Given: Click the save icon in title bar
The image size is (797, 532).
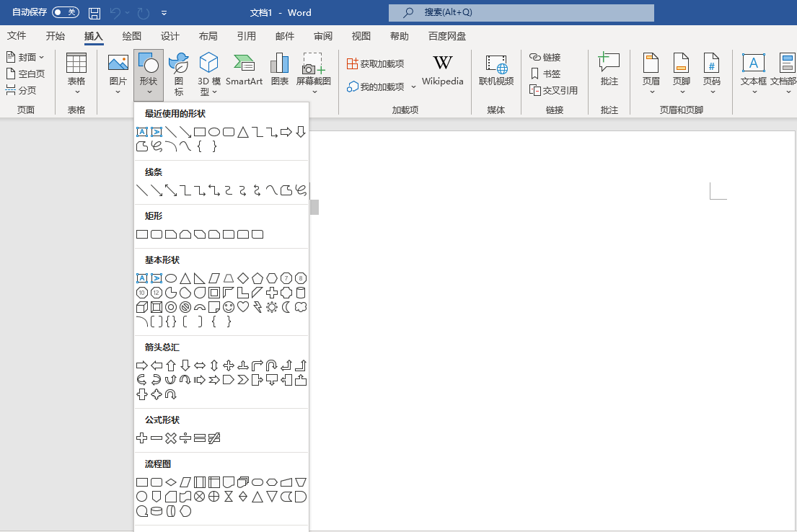Looking at the screenshot, I should point(94,13).
